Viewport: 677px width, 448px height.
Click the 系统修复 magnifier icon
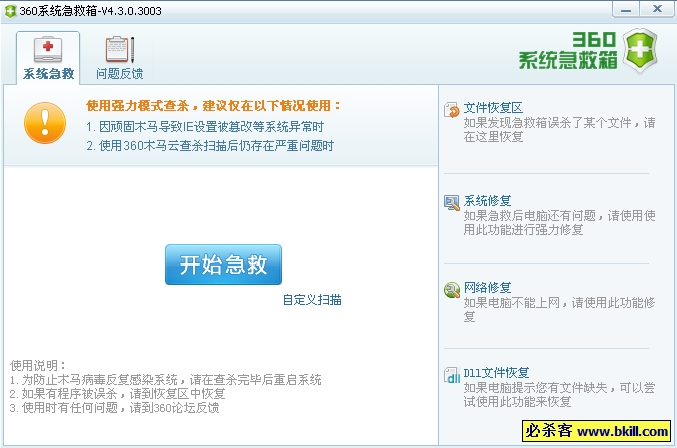452,202
